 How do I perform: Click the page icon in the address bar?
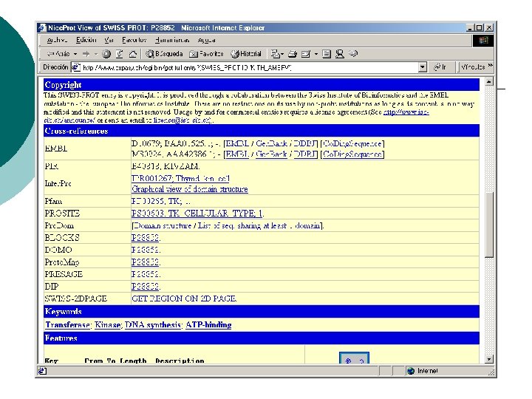(76, 67)
